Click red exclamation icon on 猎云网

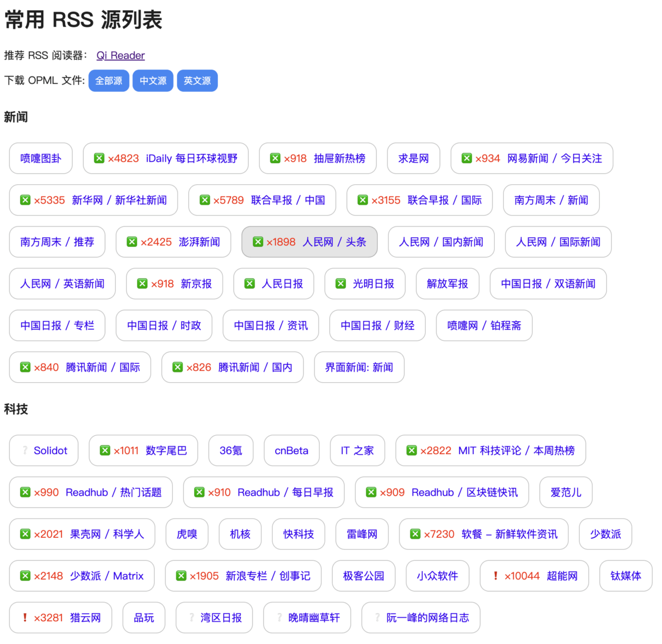tap(25, 618)
